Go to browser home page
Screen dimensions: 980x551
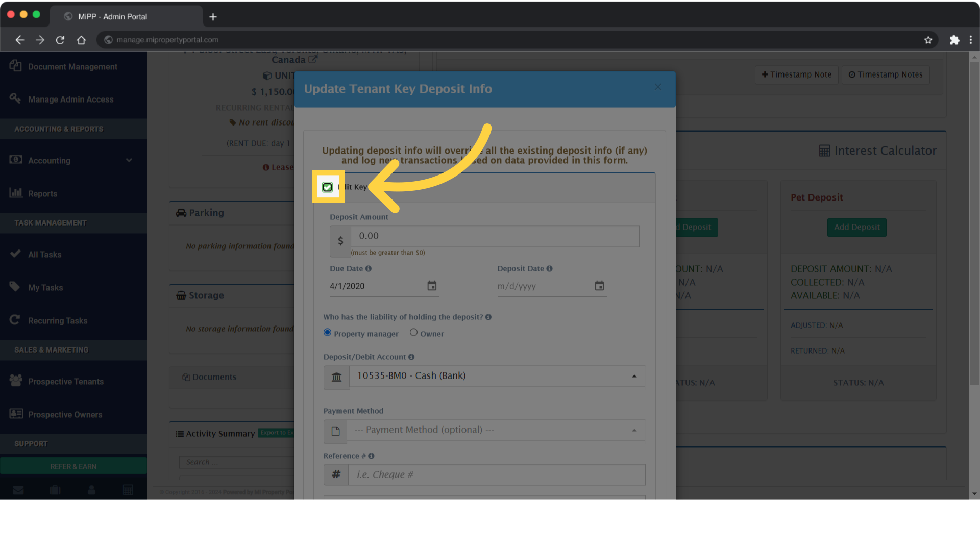click(81, 40)
